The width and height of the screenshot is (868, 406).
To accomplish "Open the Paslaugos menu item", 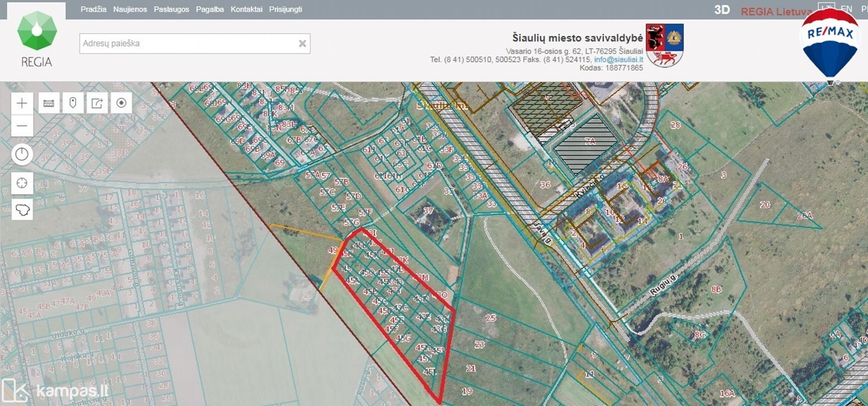I will pos(171,9).
